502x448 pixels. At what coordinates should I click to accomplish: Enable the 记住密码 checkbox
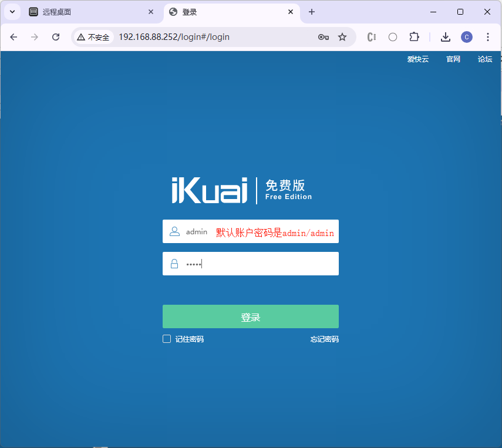point(167,339)
